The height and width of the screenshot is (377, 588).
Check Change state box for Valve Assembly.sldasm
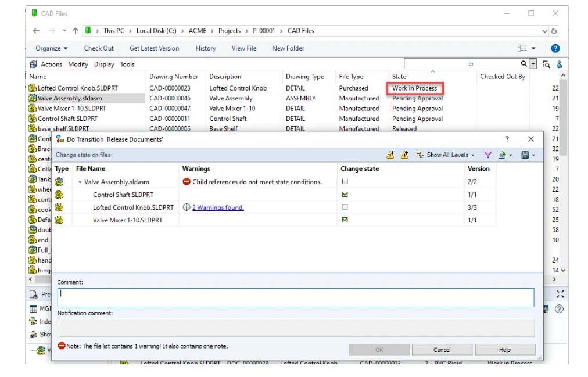click(345, 182)
